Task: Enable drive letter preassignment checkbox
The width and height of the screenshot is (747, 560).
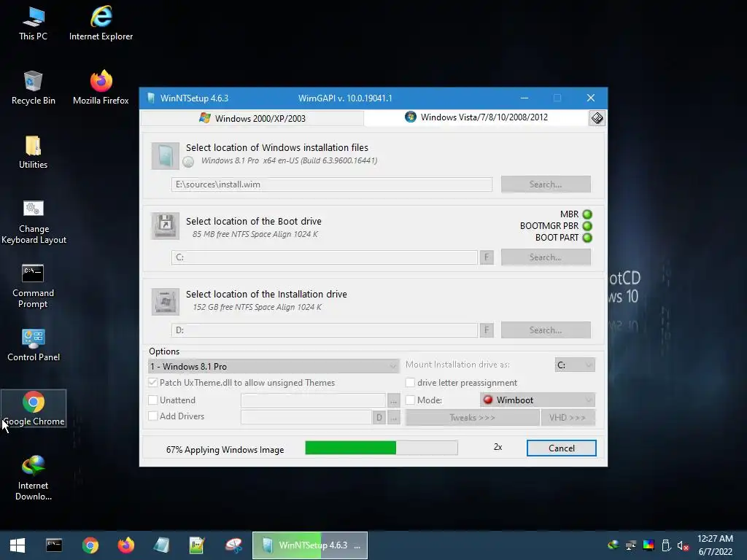Action: click(410, 382)
